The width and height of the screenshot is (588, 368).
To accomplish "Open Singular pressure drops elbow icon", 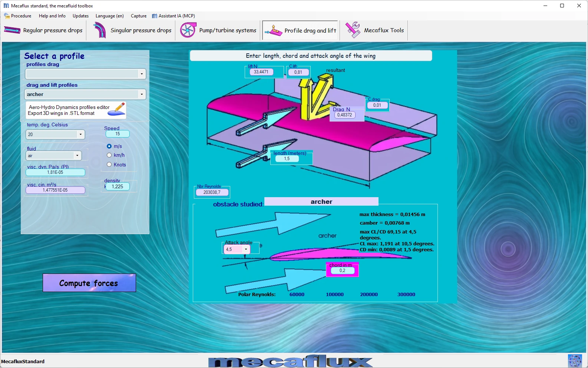I will click(99, 30).
